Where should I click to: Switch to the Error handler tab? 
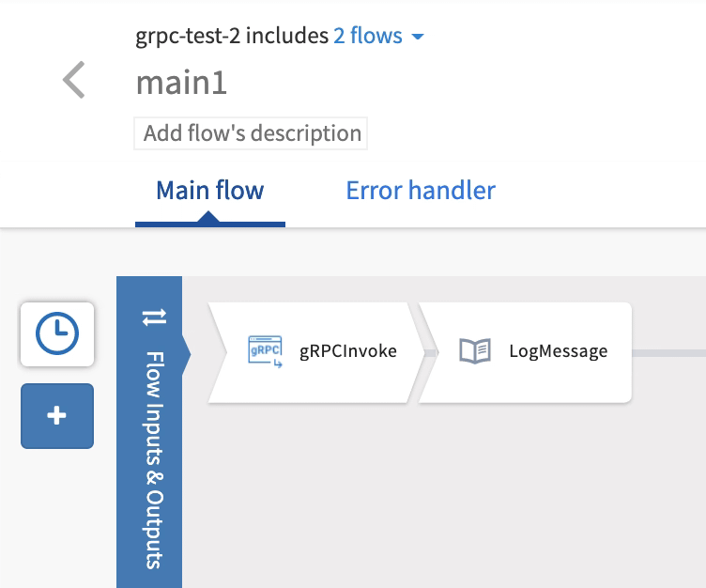click(x=420, y=191)
